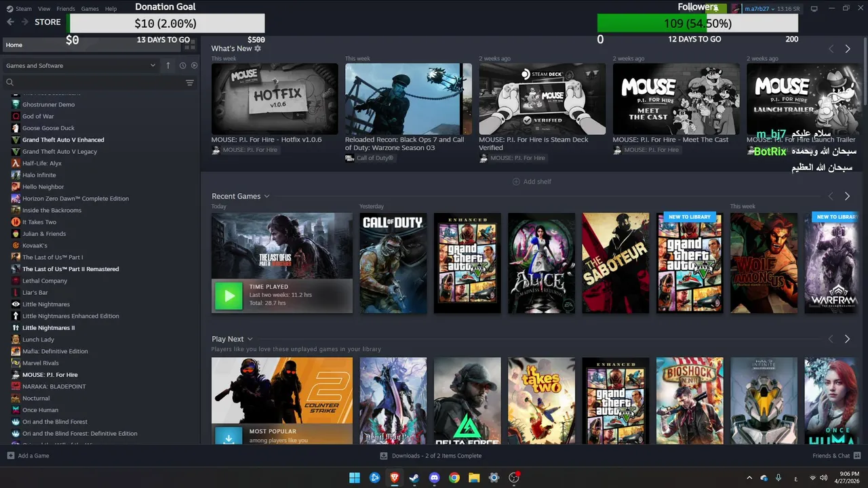Open the Alice Madness Returns cover
868x488 pixels.
pos(541,263)
